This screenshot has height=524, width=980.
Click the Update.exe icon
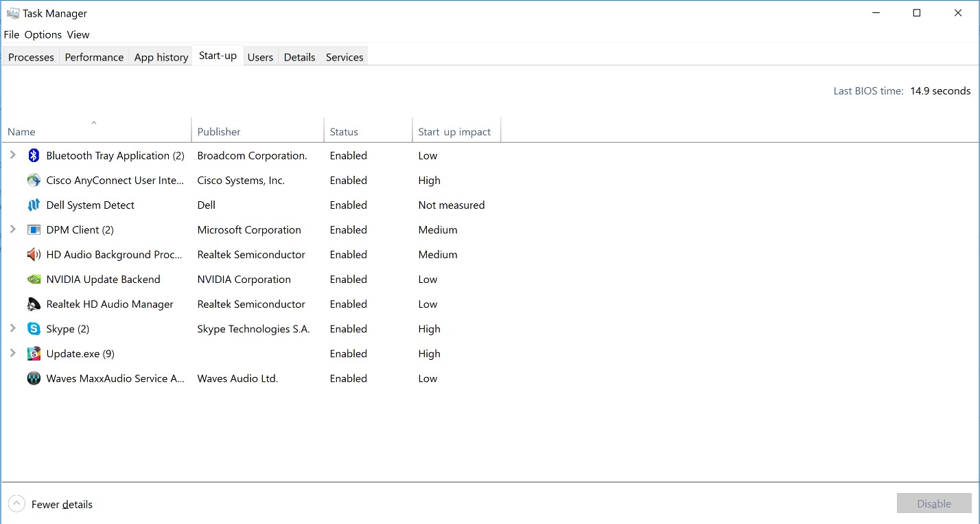34,354
